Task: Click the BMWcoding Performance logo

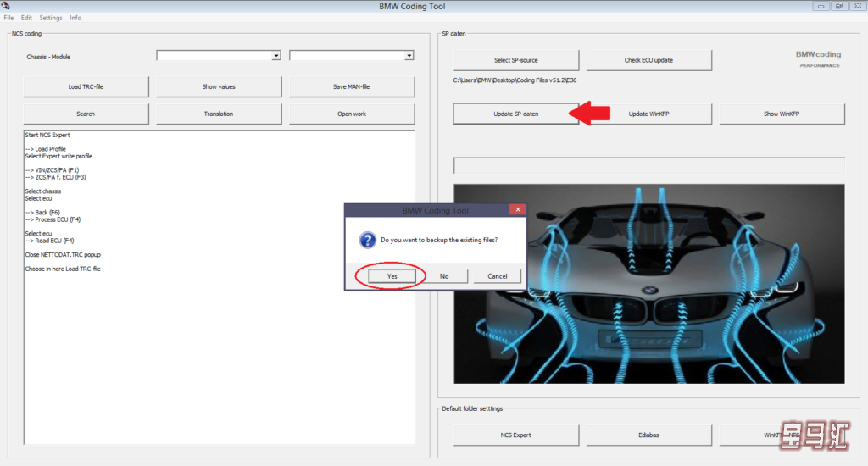Action: tap(819, 59)
